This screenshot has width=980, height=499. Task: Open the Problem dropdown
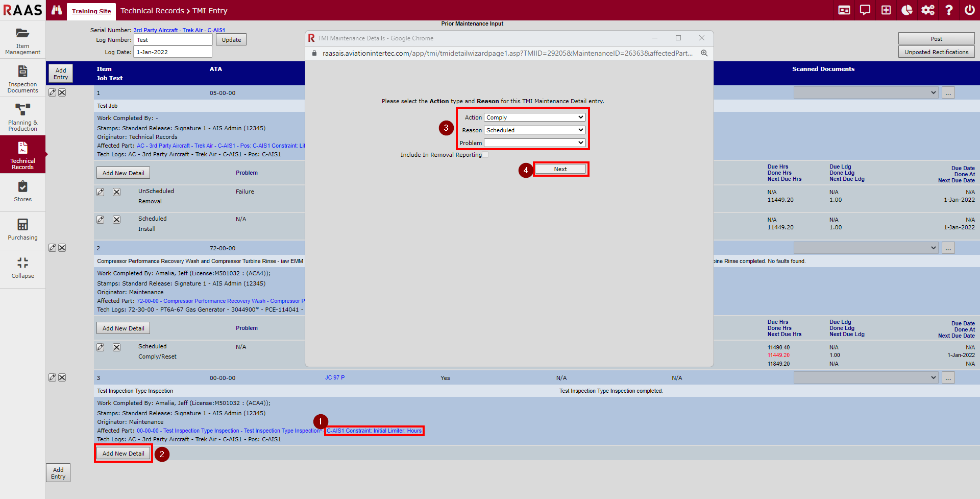534,143
